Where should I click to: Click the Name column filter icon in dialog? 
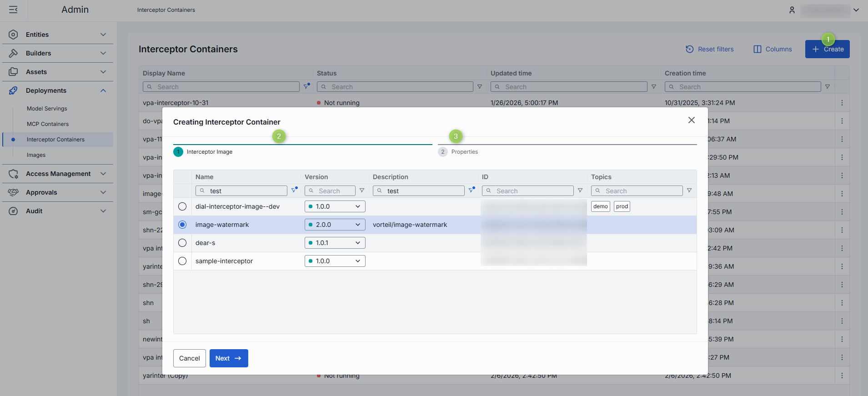(294, 190)
